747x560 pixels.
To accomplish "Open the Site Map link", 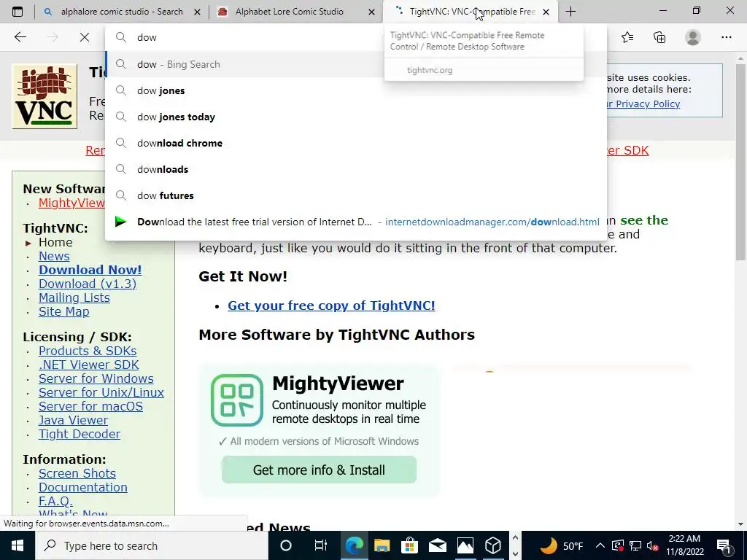I will pyautogui.click(x=64, y=311).
